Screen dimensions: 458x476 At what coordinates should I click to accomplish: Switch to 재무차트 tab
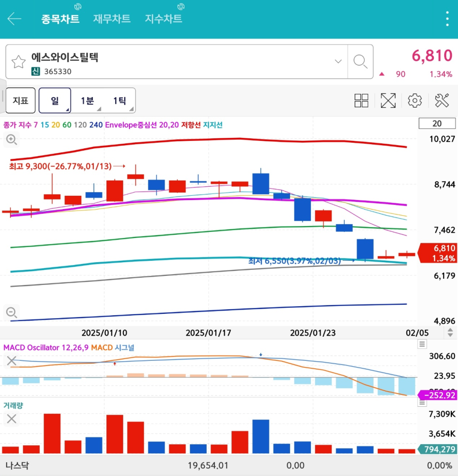coord(112,19)
